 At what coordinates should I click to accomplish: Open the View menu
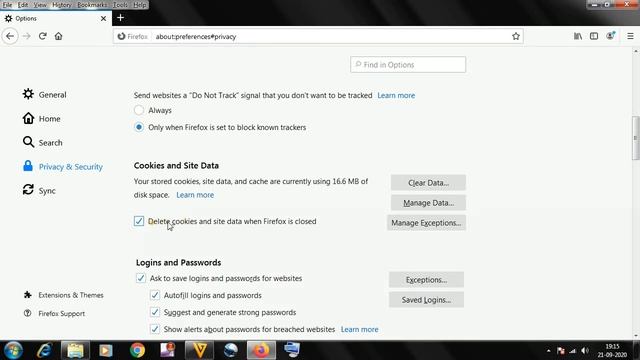(40, 5)
